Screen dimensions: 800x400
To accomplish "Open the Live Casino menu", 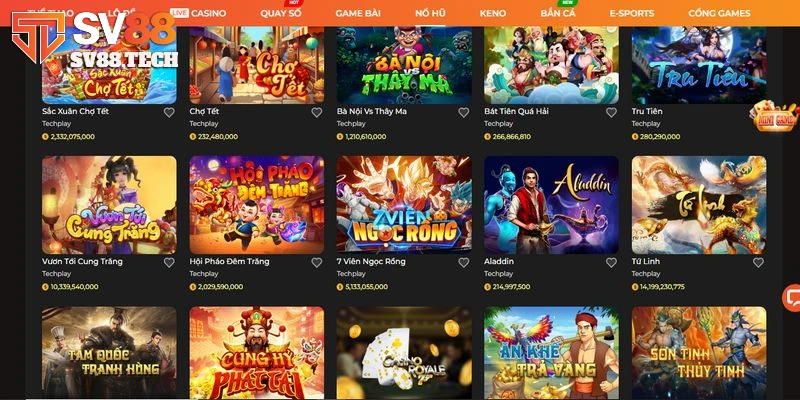I will pyautogui.click(x=198, y=13).
